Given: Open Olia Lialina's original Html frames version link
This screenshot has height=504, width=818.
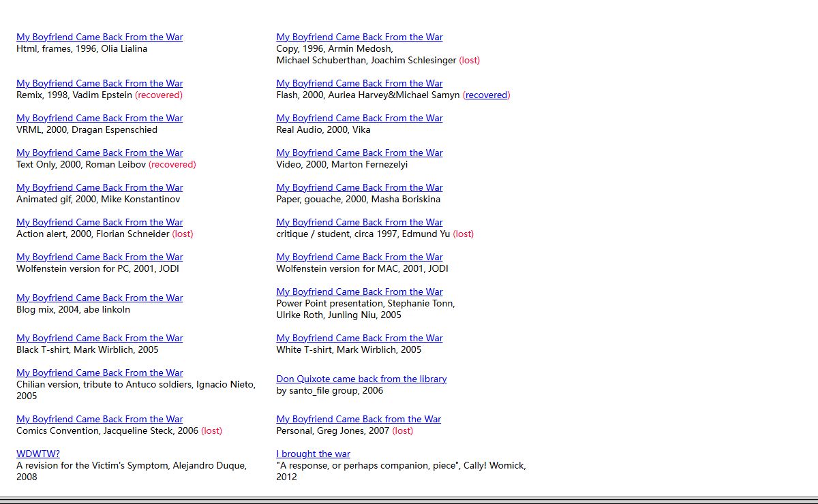Looking at the screenshot, I should pyautogui.click(x=100, y=37).
